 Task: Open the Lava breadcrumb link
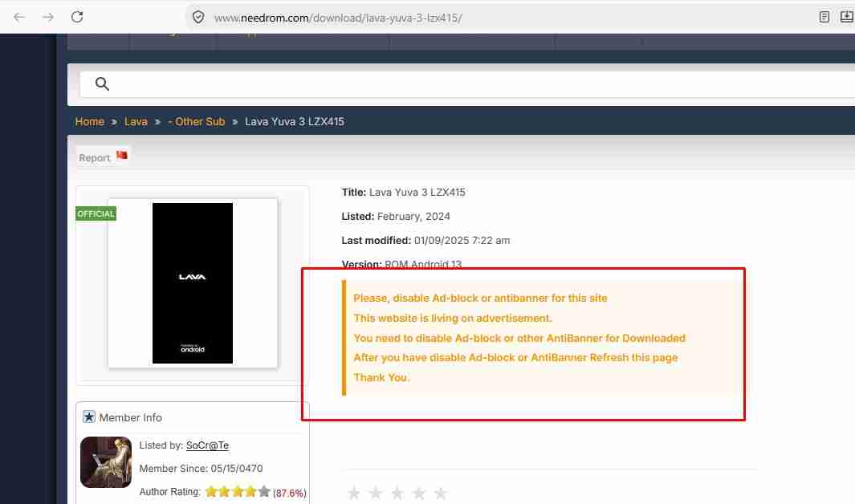click(136, 121)
